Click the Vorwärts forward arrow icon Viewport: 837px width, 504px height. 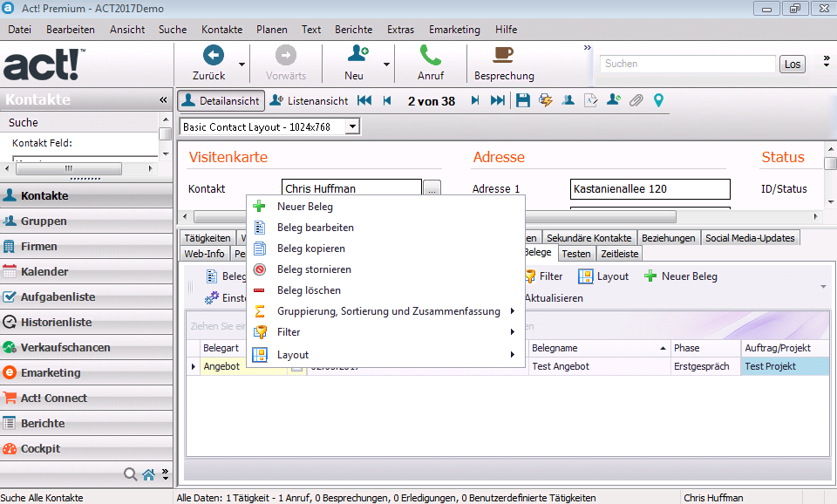click(286, 55)
